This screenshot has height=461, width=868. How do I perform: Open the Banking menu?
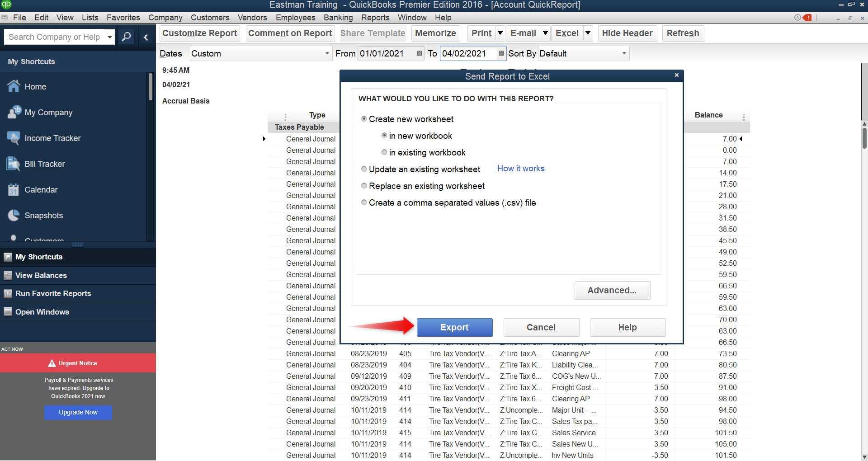[x=338, y=17]
